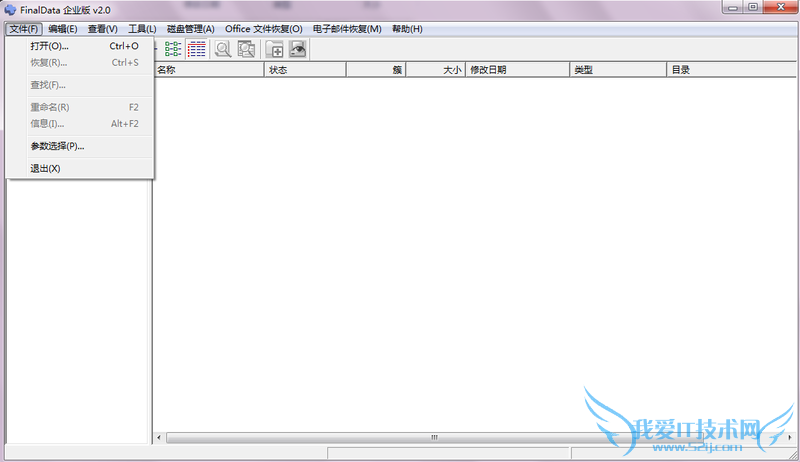Click the find-in-files magnifier icon

[246, 49]
